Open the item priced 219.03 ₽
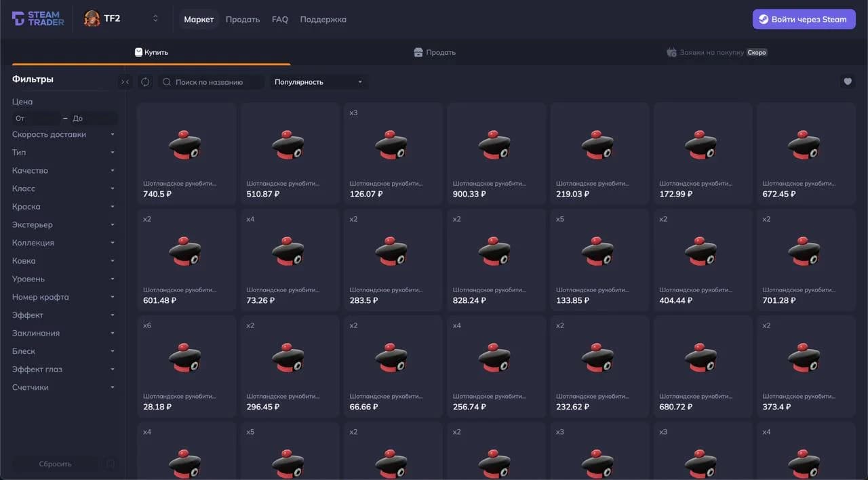 tap(599, 154)
